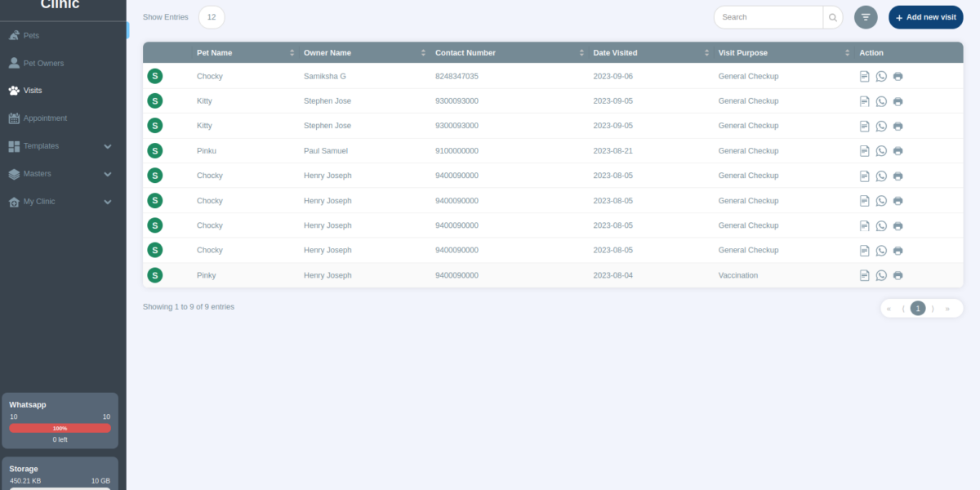Toggle the green S status badge for Pinky
The height and width of the screenshot is (490, 980).
[x=154, y=275]
